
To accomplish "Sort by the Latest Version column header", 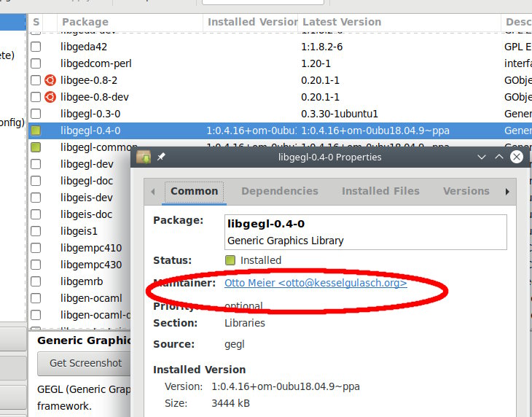I will tap(399, 22).
